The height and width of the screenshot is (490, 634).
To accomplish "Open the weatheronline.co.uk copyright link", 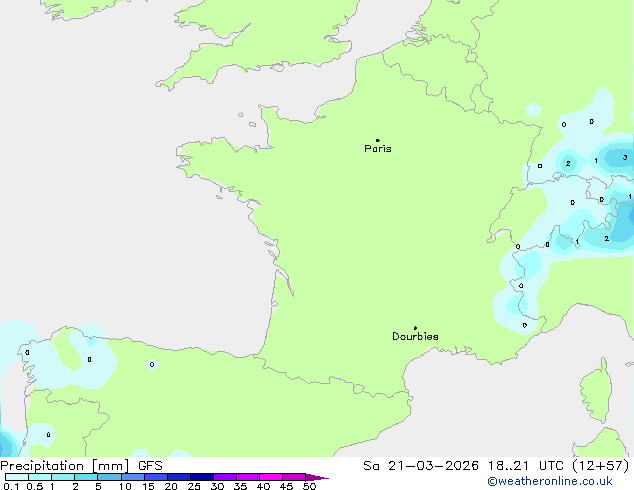I will pos(550,481).
